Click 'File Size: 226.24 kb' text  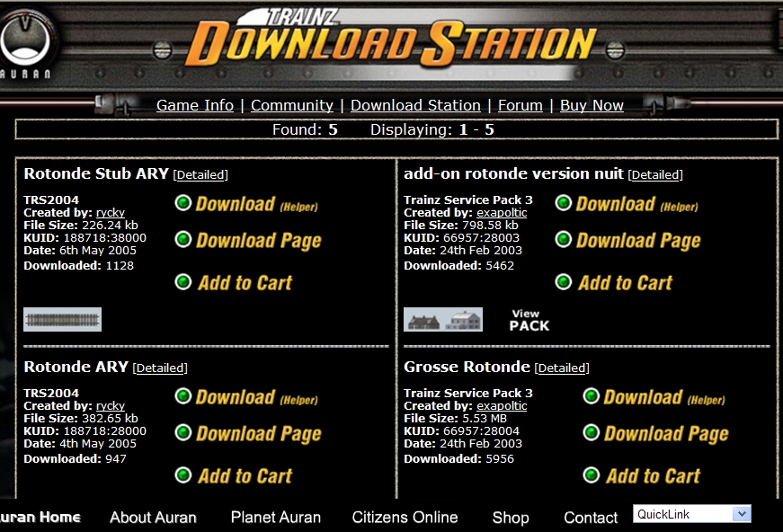[80, 225]
